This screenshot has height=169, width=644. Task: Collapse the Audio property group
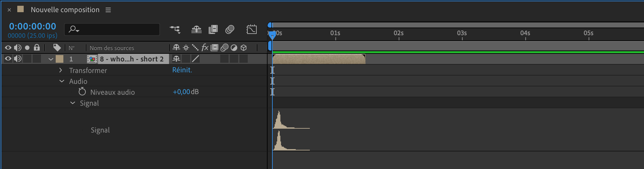pos(62,81)
